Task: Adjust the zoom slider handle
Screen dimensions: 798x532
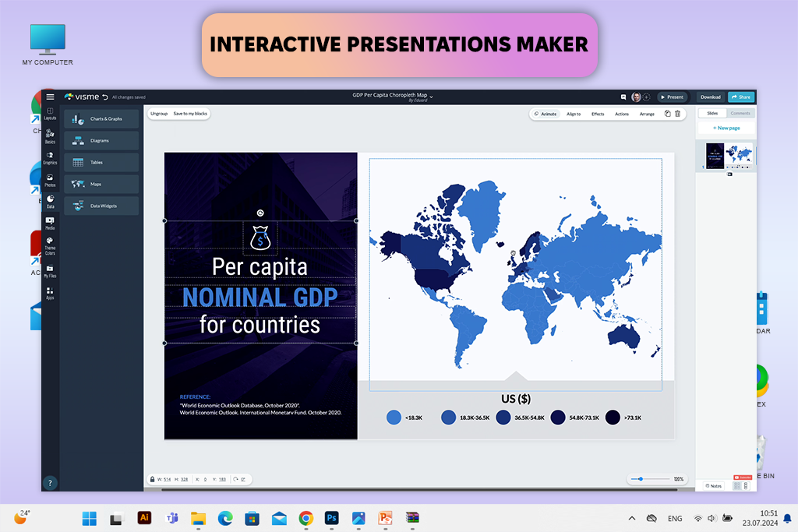Action: [x=641, y=479]
